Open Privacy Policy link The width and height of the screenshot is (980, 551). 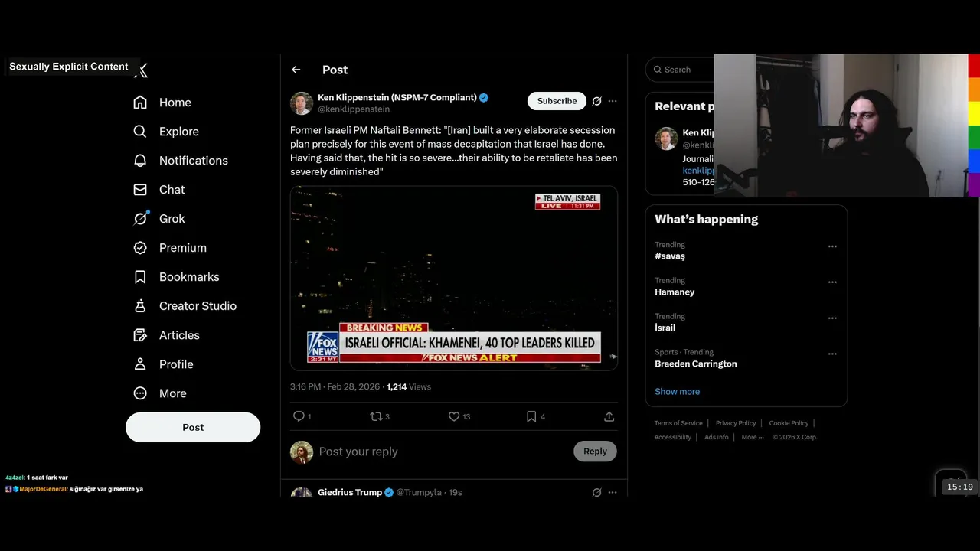736,423
